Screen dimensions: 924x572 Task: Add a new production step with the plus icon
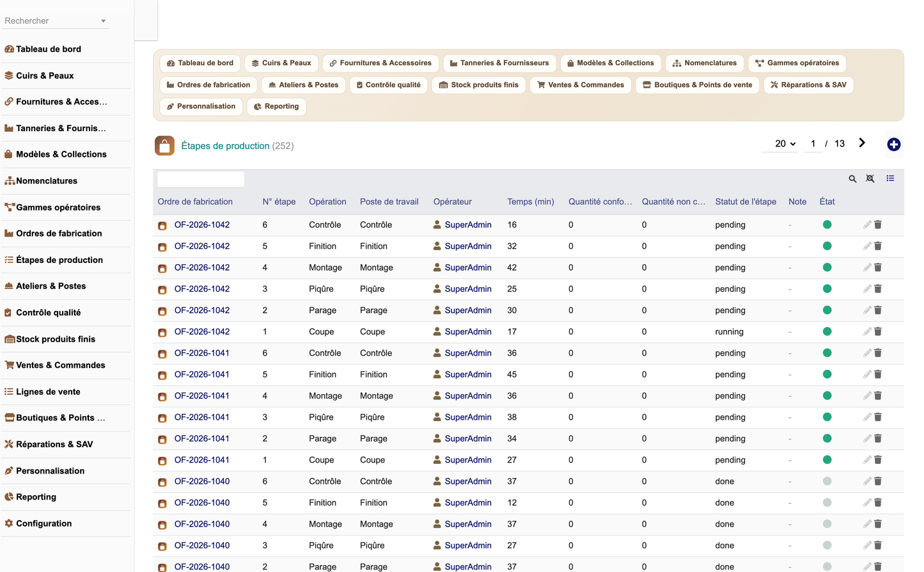pos(894,145)
